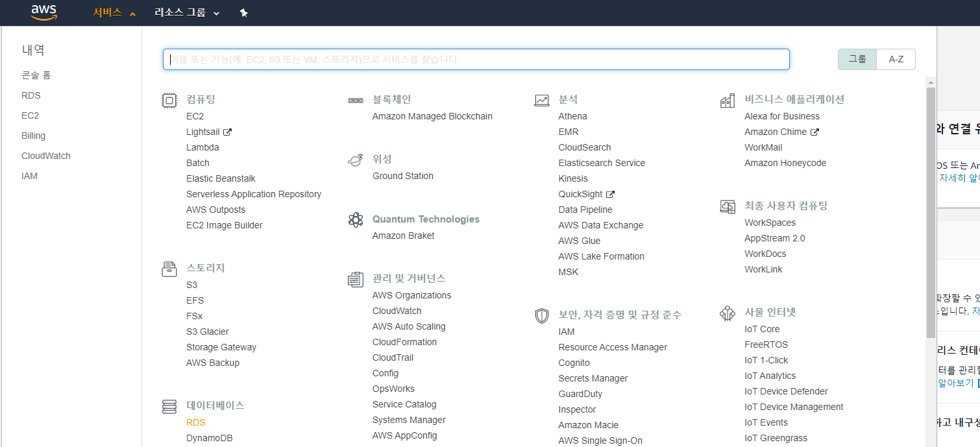Open Serverless Application Repository
The image size is (980, 447).
coord(254,194)
